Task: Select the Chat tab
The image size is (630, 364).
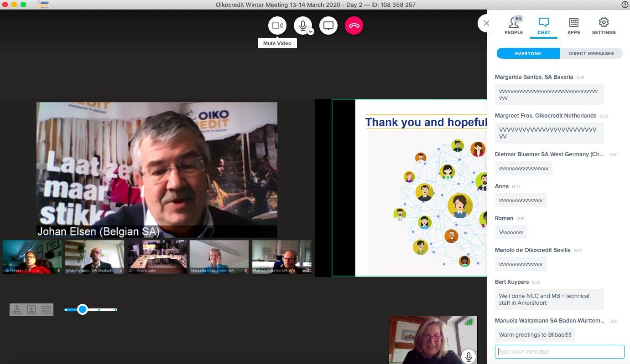Action: point(543,26)
